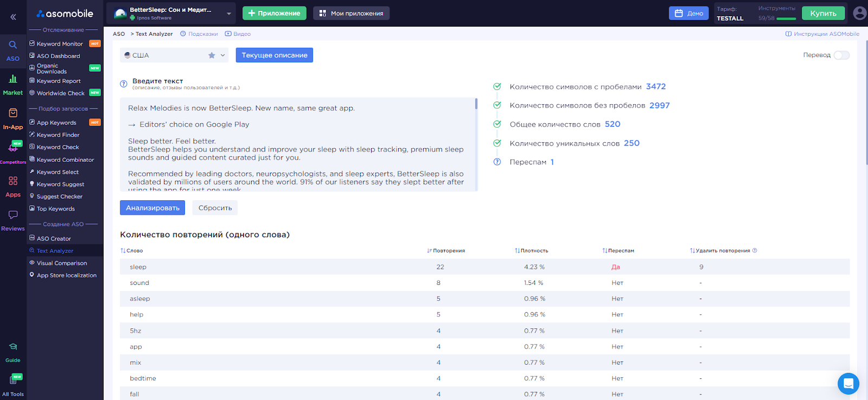
Task: Click the BetterSleep app thumbnail icon
Action: [120, 13]
